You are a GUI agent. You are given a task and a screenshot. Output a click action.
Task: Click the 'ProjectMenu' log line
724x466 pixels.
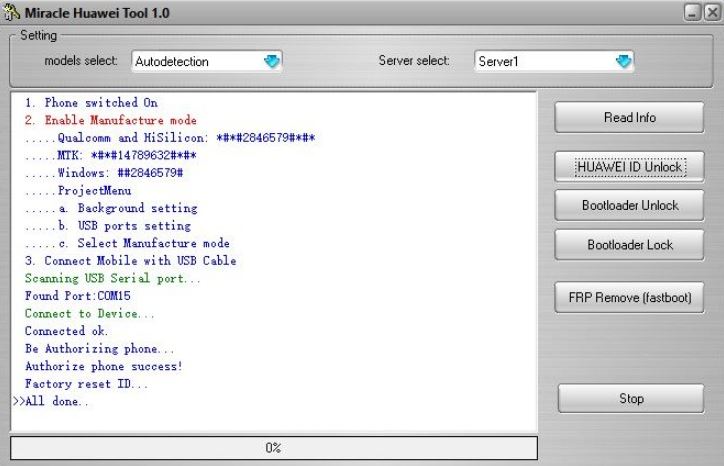pyautogui.click(x=78, y=190)
